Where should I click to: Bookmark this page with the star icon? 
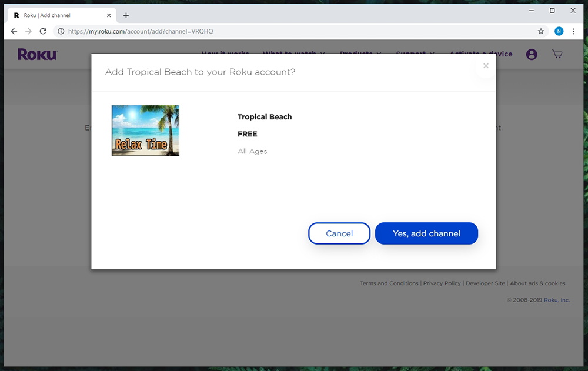coord(541,31)
